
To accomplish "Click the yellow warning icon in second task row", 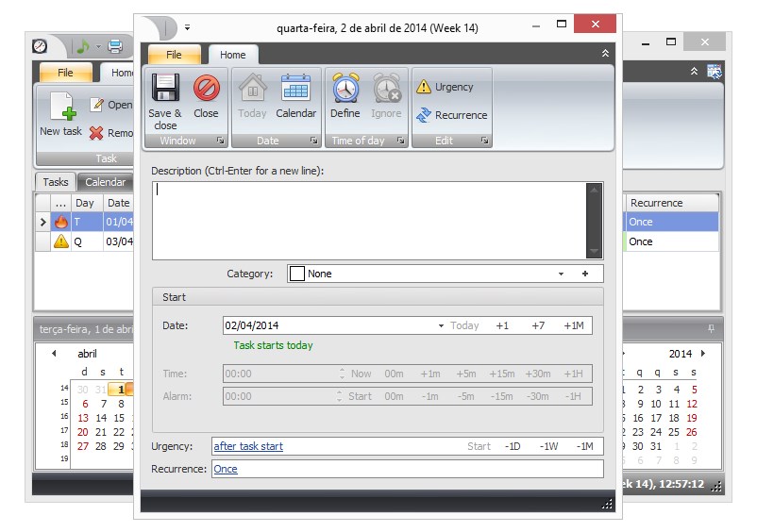I will [x=60, y=241].
